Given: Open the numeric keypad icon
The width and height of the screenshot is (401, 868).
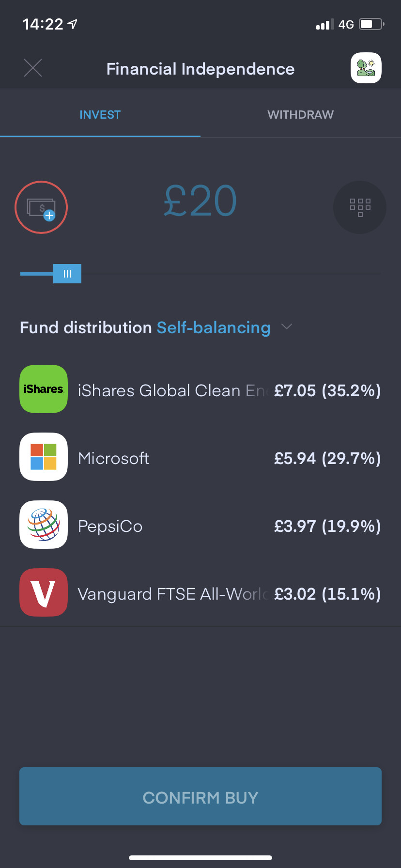Looking at the screenshot, I should [360, 207].
